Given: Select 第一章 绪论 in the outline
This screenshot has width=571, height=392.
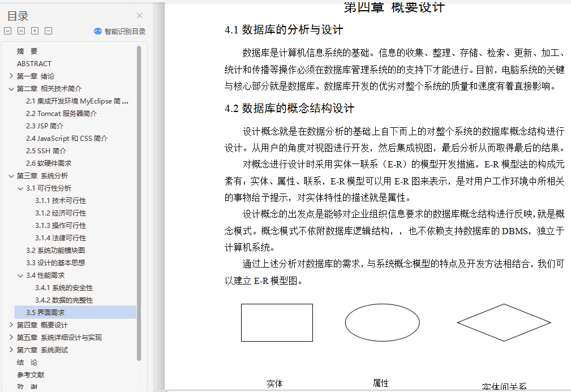Looking at the screenshot, I should [x=35, y=76].
